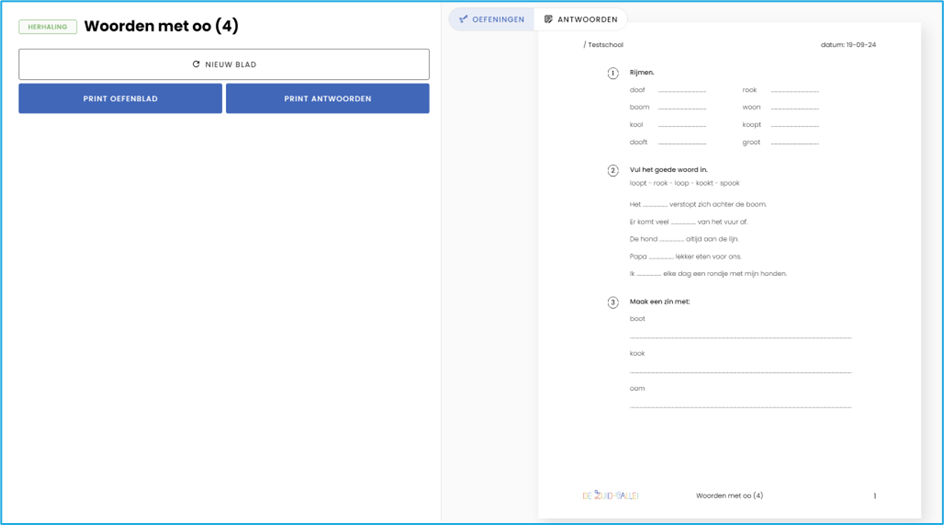Click the green Herhaling badge
The height and width of the screenshot is (525, 944).
point(47,27)
